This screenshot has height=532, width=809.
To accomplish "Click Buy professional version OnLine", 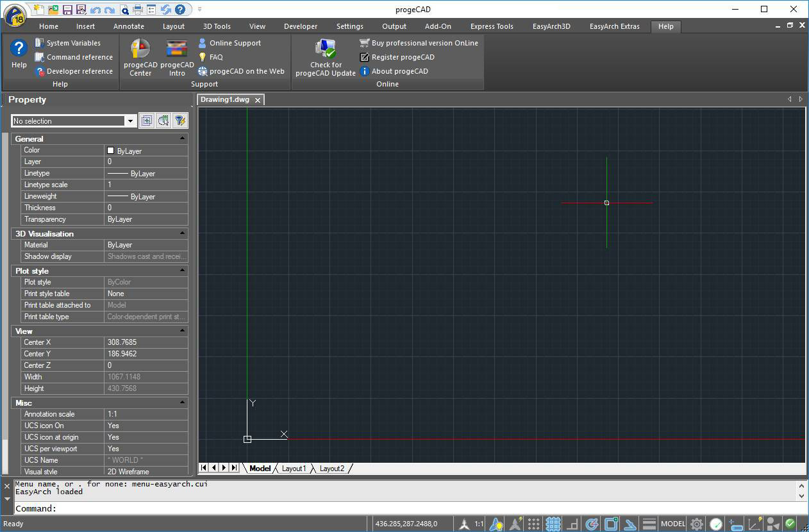I will [x=419, y=43].
